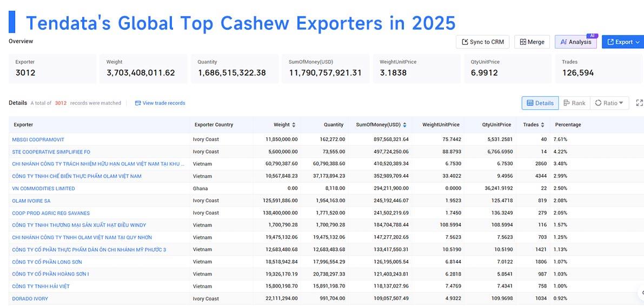Image resolution: width=644 pixels, height=306 pixels.
Task: Open View trade records link
Action: (x=160, y=103)
